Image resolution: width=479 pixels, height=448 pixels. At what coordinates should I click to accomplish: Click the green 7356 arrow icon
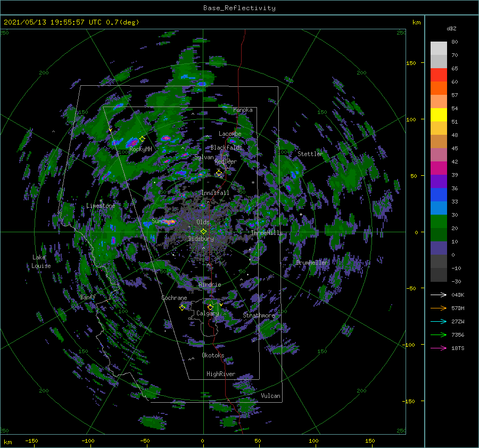(439, 335)
